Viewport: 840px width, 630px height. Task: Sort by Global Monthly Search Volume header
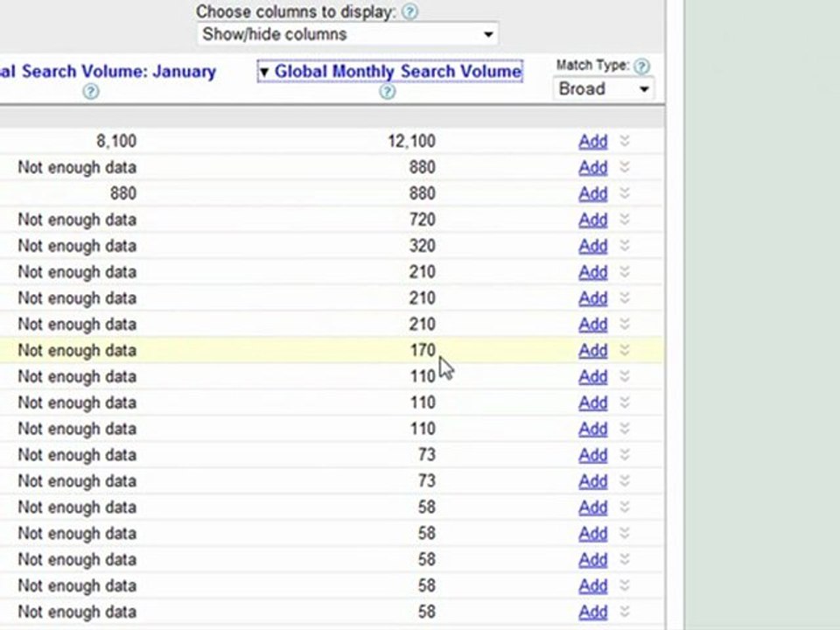click(397, 71)
